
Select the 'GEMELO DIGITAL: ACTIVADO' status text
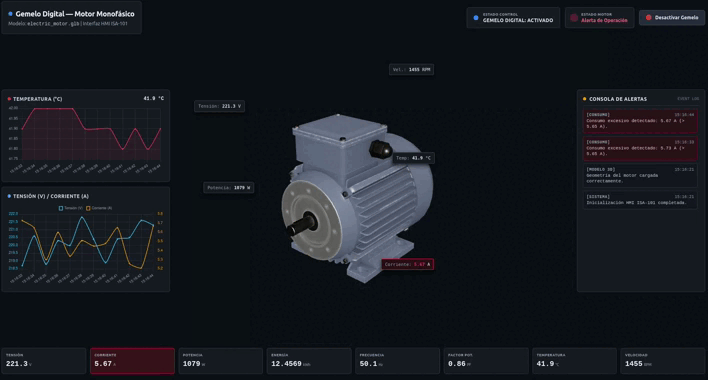(518, 20)
